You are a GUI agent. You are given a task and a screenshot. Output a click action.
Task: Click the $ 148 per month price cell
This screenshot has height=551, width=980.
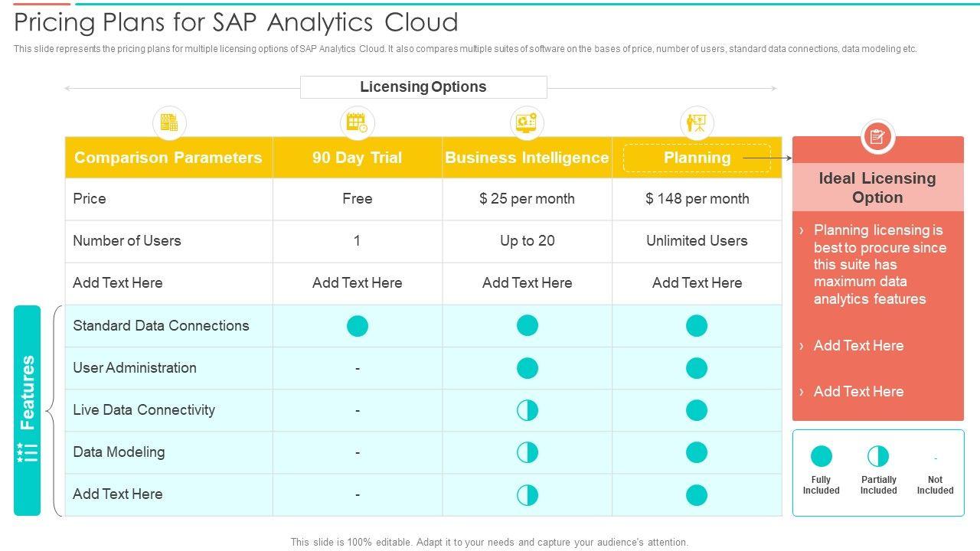(697, 199)
